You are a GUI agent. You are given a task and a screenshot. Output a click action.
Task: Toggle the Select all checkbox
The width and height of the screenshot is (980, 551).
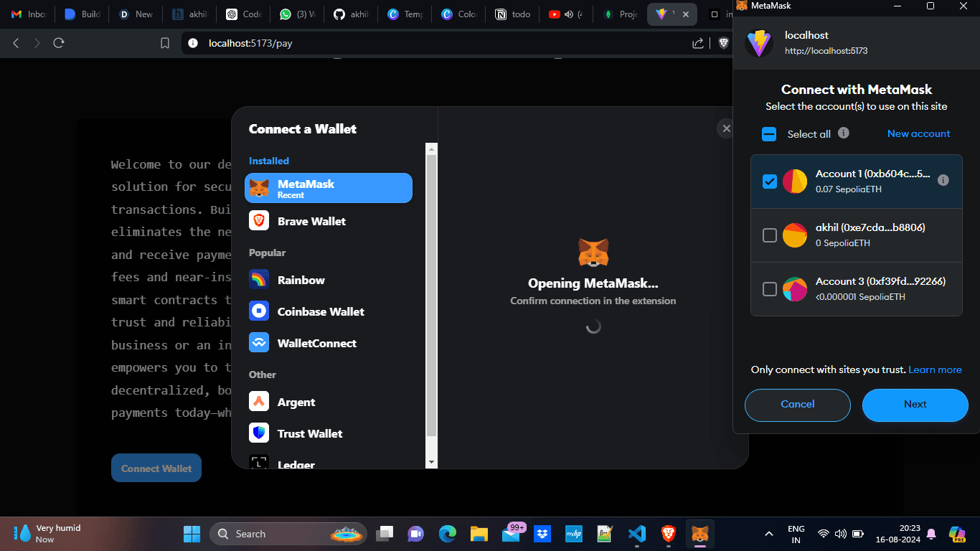(x=769, y=134)
